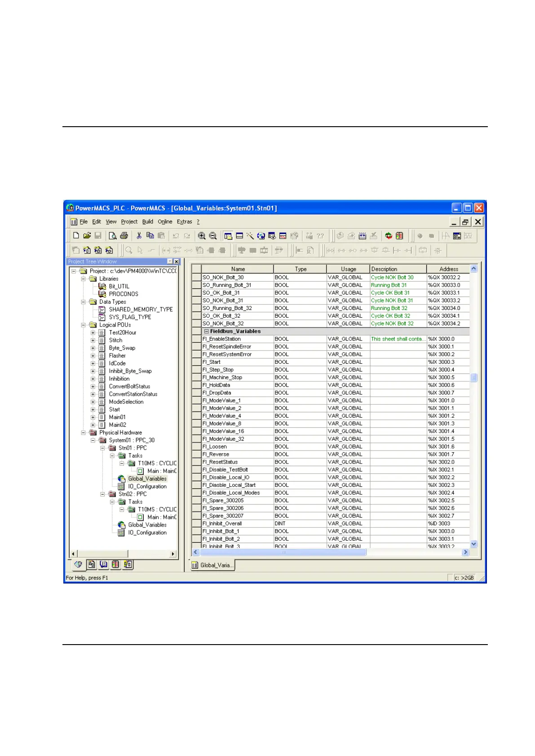Open the instances view tab icon
The image size is (535, 756).
click(x=128, y=564)
